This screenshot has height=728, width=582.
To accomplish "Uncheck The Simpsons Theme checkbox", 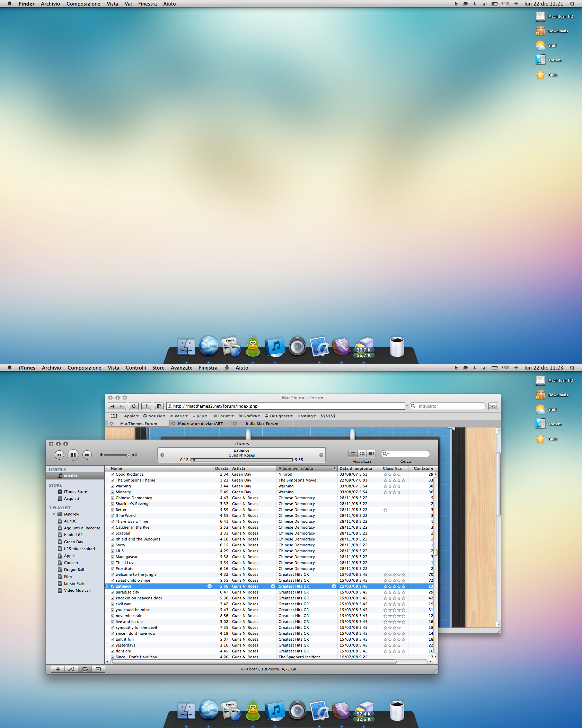I will 113,480.
